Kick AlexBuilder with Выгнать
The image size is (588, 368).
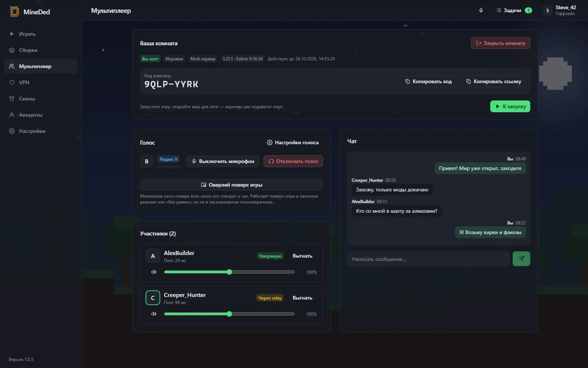[302, 256]
